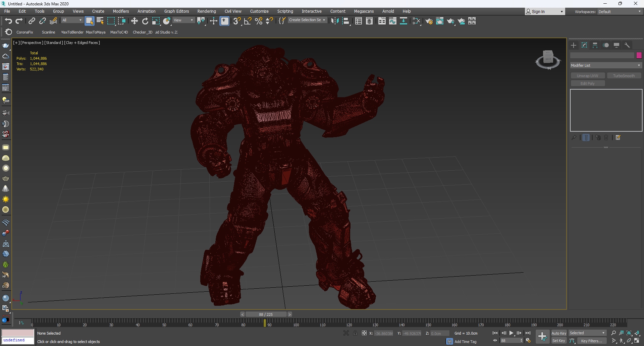Toggle Spinner Snap
The width and height of the screenshot is (644, 346).
[269, 21]
